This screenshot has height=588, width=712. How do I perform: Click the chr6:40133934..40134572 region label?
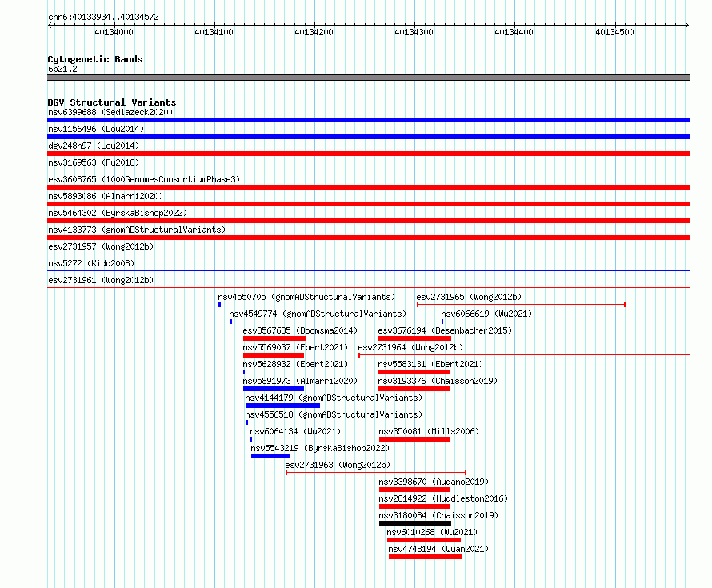103,18
